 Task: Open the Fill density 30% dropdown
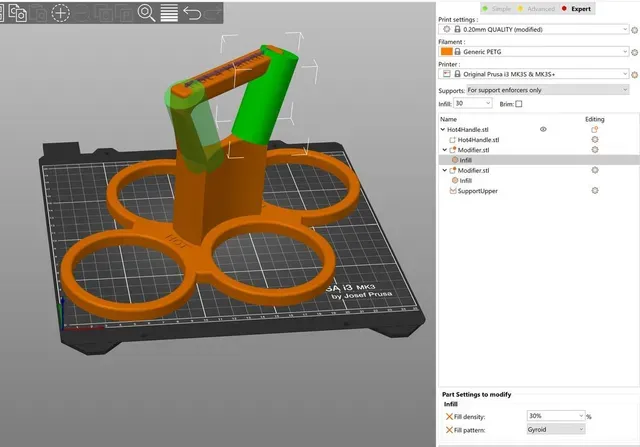click(x=556, y=416)
